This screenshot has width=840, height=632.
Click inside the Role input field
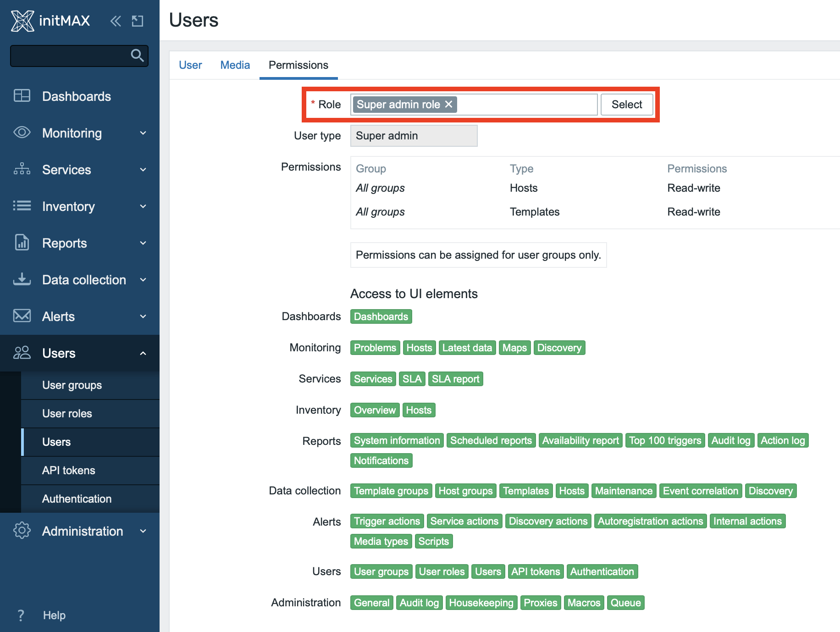(x=527, y=105)
